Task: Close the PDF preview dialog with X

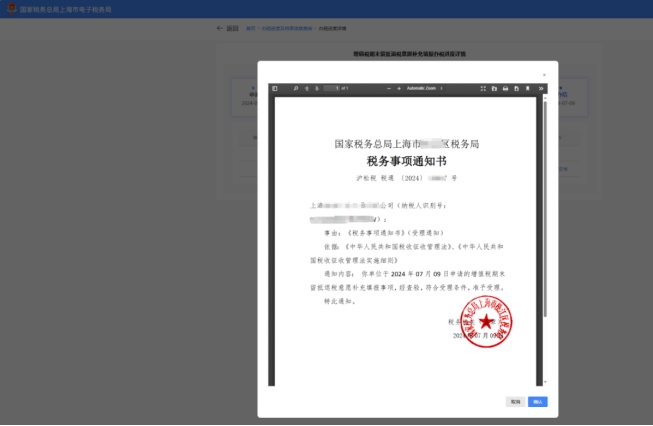Action: tap(544, 75)
